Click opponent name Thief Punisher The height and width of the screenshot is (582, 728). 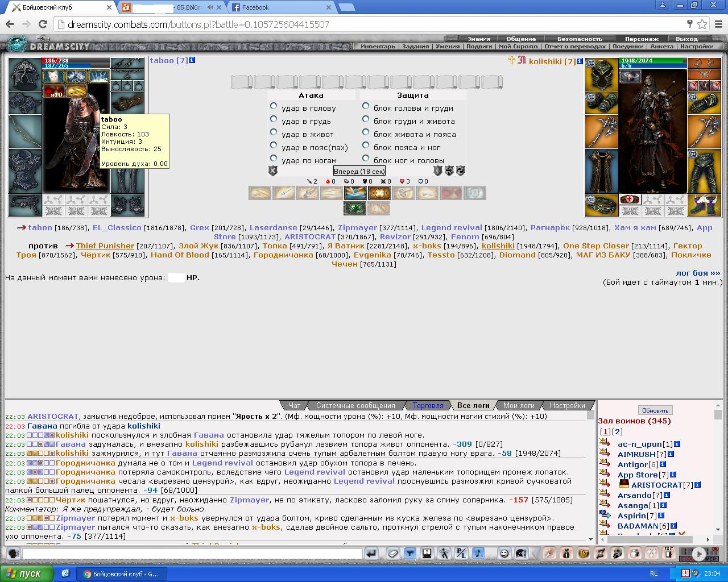(x=105, y=246)
